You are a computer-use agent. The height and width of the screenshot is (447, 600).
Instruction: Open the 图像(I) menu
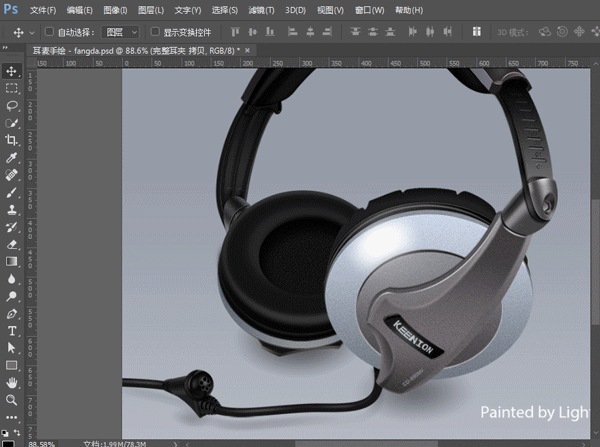115,10
